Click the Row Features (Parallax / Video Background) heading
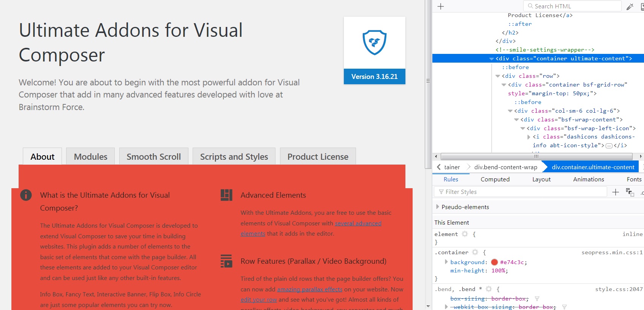This screenshot has height=310, width=644. pos(313,261)
